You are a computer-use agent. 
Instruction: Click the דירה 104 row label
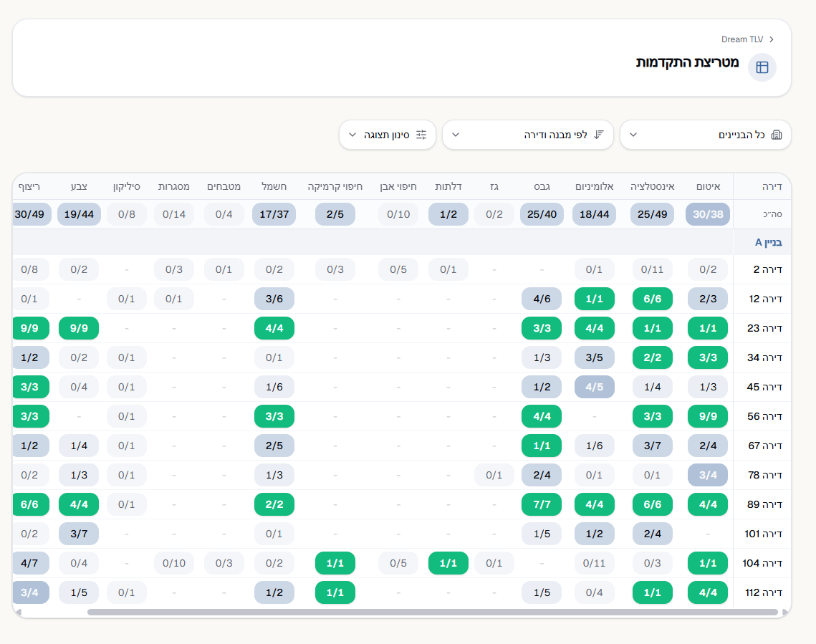(762, 563)
